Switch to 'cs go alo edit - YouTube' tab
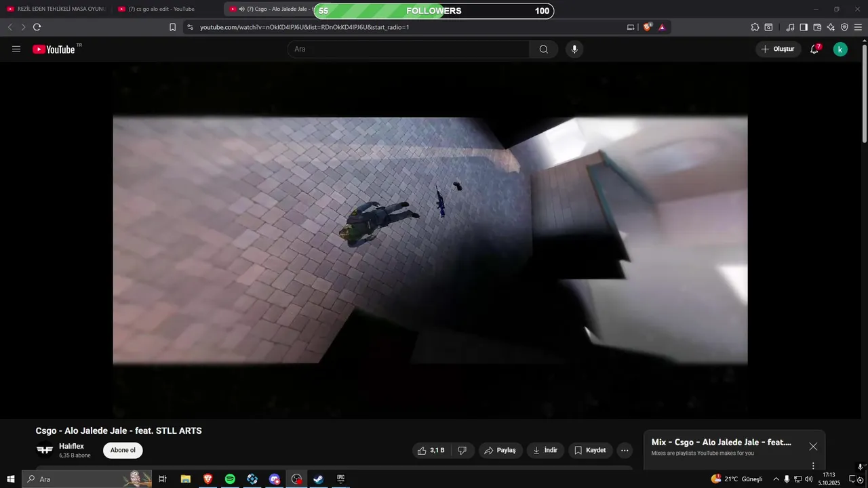Viewport: 868px width, 488px height. tap(167, 9)
